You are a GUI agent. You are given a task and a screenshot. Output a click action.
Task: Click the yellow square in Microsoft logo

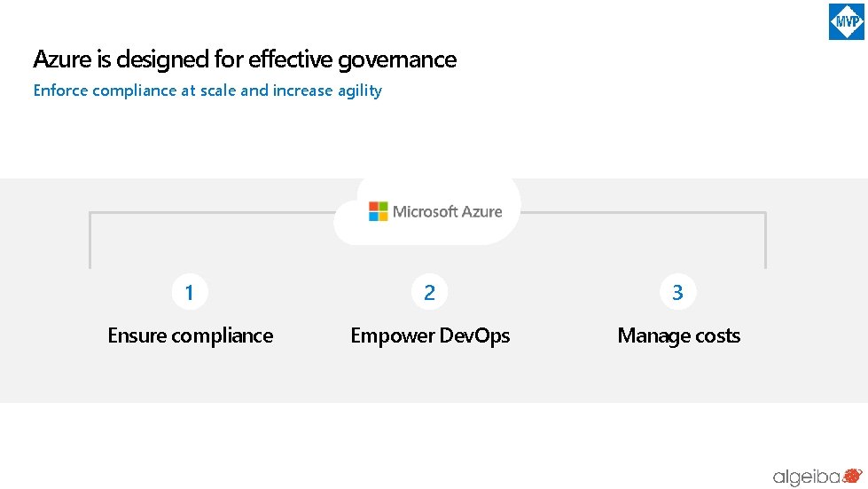[383, 217]
